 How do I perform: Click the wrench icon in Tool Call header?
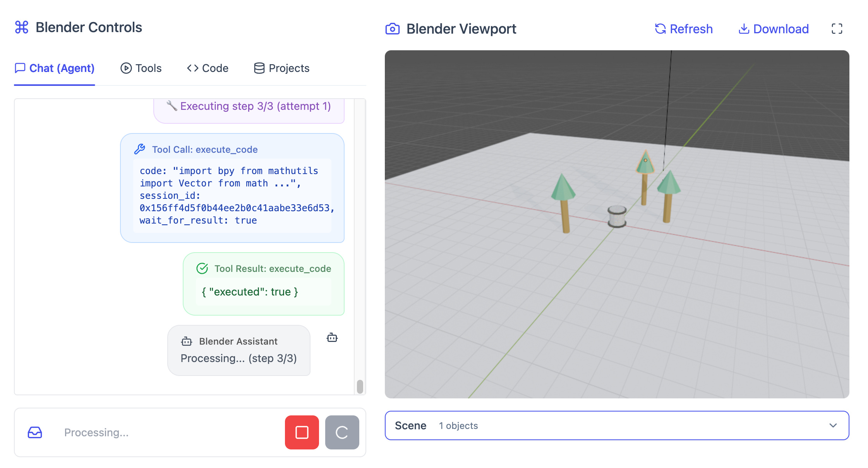[139, 149]
